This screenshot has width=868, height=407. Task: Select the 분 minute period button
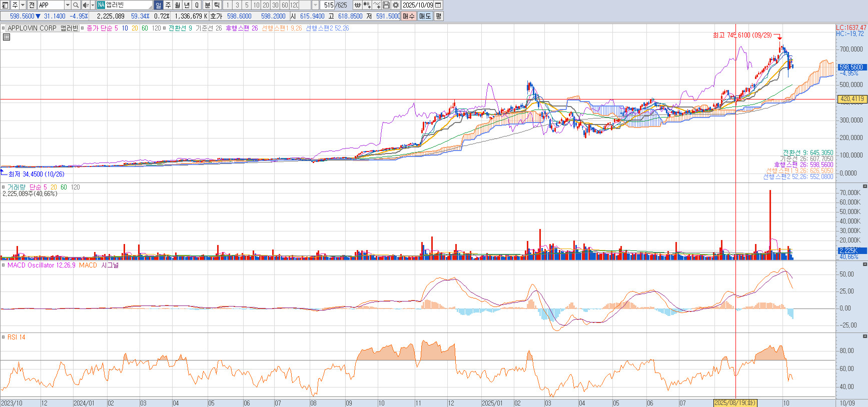[x=207, y=5]
